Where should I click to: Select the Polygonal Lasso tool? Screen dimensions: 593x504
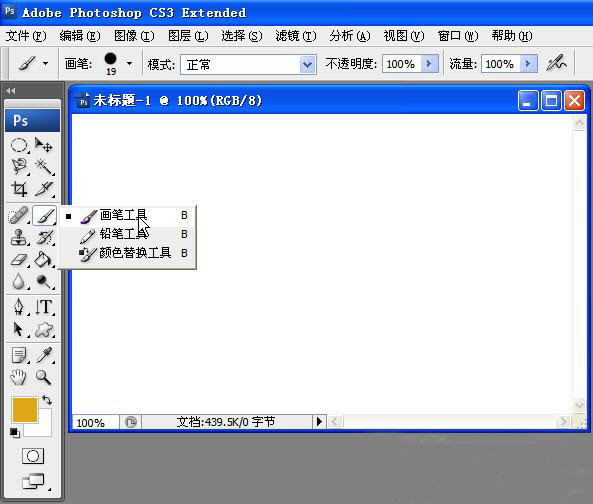click(x=19, y=167)
